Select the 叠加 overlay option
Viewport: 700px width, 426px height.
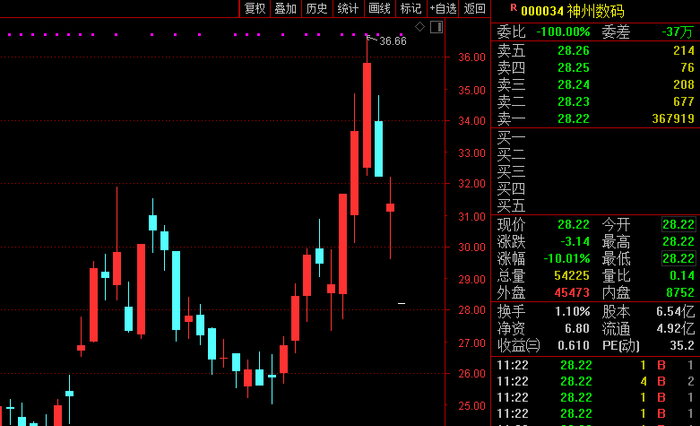tap(286, 8)
